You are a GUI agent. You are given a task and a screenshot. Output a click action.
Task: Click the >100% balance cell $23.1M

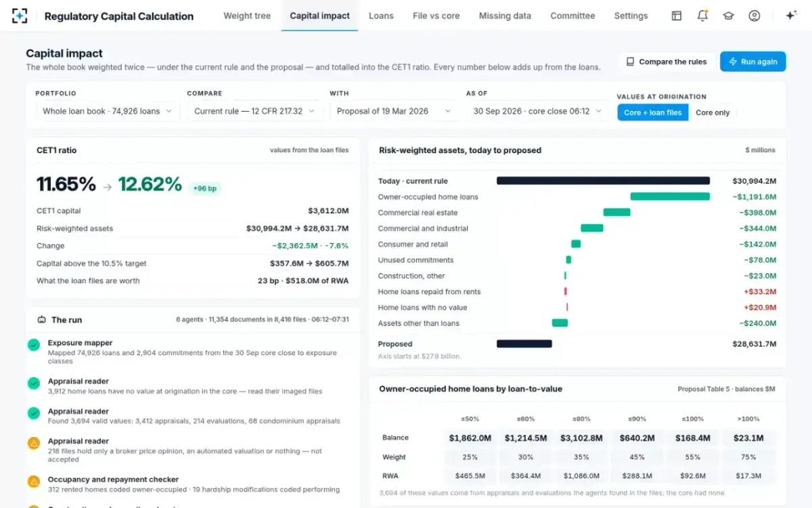748,438
